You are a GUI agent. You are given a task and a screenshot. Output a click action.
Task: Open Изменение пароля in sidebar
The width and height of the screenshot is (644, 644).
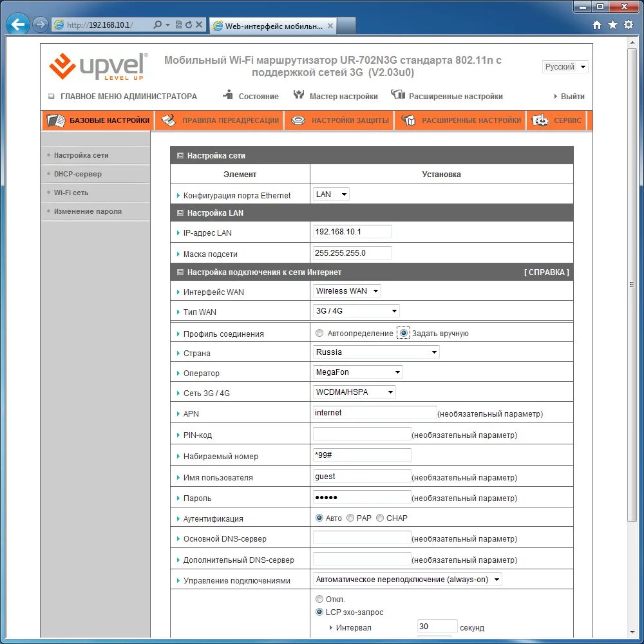(88, 211)
